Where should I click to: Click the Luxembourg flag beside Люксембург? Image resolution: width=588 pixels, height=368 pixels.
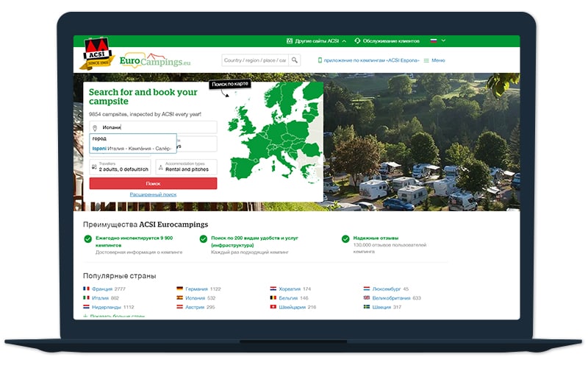pos(367,289)
